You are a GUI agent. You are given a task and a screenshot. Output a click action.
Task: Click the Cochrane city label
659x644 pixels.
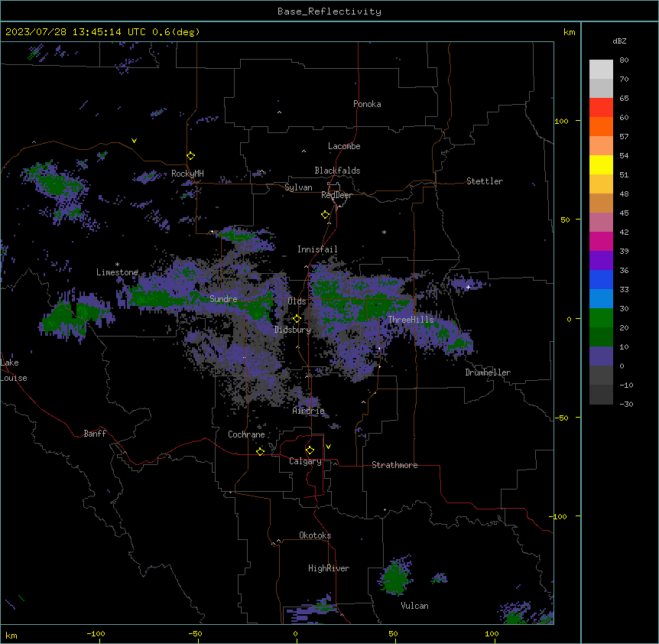pyautogui.click(x=246, y=434)
